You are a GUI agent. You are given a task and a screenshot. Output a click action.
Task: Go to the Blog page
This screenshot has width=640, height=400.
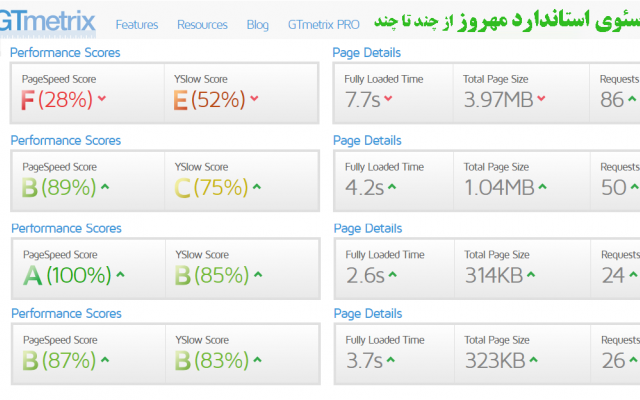(x=258, y=25)
